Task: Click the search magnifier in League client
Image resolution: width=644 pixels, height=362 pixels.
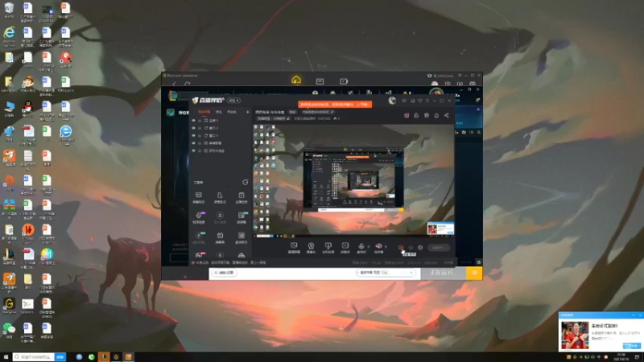Action: click(479, 132)
